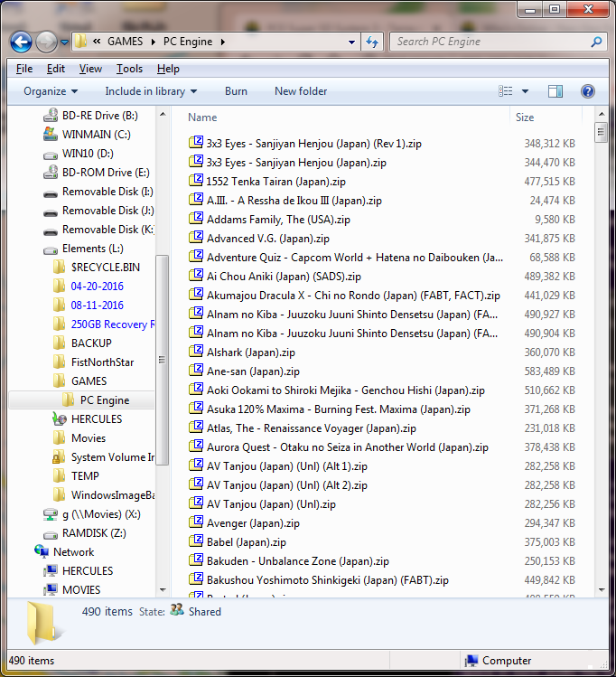
Task: Select WINMAIN (C:) drive
Action: [x=97, y=135]
